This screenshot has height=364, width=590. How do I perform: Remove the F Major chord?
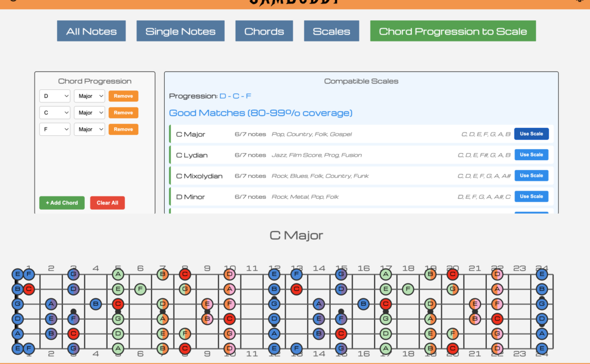[x=123, y=129]
